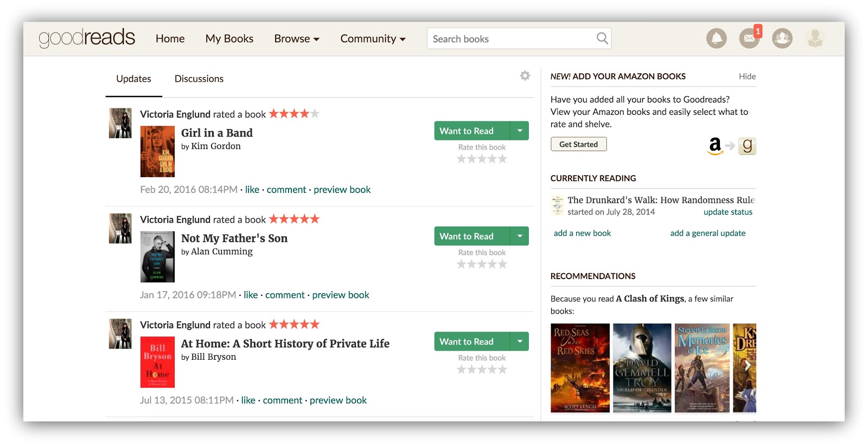Click Victoria Englund avatar on Not My Father's Son post
This screenshot has height=446, width=868.
[x=120, y=228]
